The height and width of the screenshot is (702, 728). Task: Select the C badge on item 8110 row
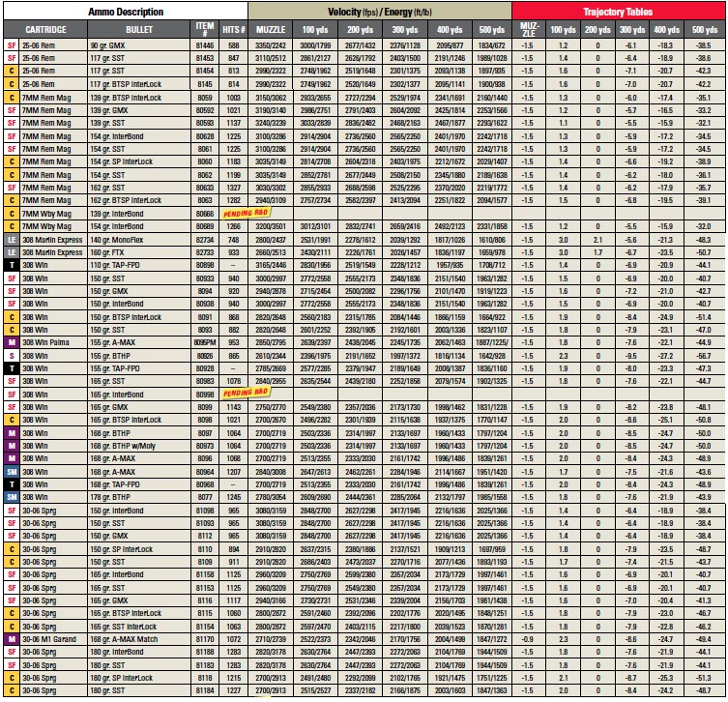(12, 549)
